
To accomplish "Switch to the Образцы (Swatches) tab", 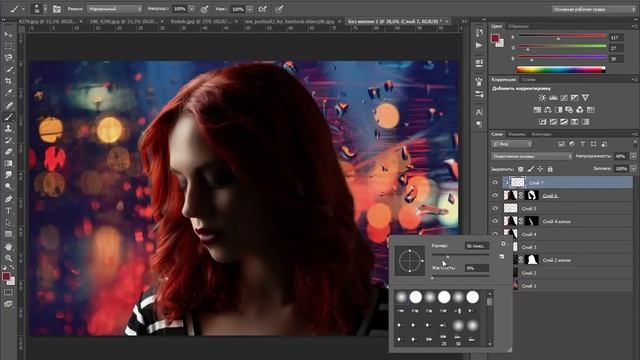I will coord(518,26).
